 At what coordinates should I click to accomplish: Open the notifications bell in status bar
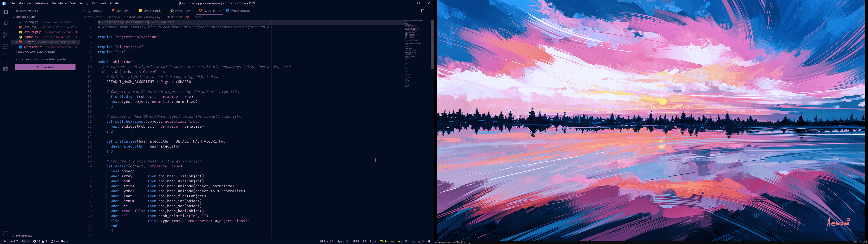tap(429, 241)
